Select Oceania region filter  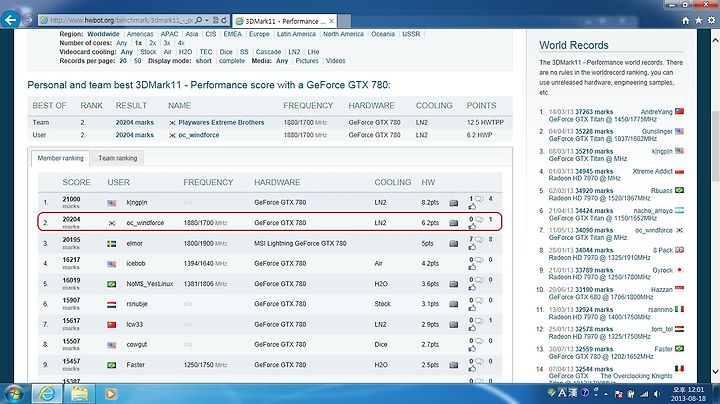(x=383, y=34)
